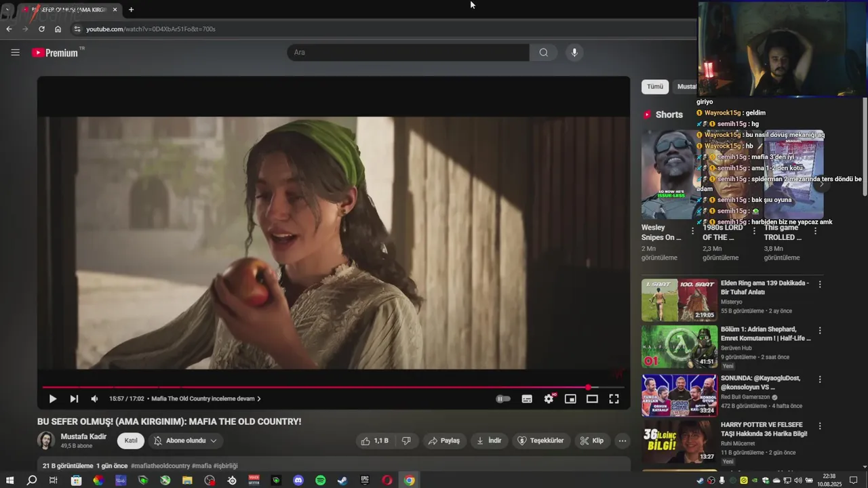Seek on the red video progress bar
Viewport: 868px width, 488px height.
[x=333, y=387]
